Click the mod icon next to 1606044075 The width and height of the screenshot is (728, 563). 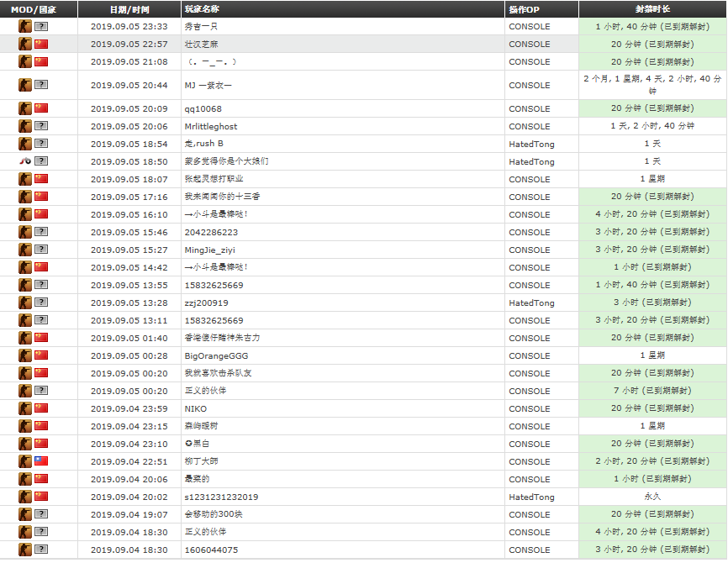coord(24,550)
